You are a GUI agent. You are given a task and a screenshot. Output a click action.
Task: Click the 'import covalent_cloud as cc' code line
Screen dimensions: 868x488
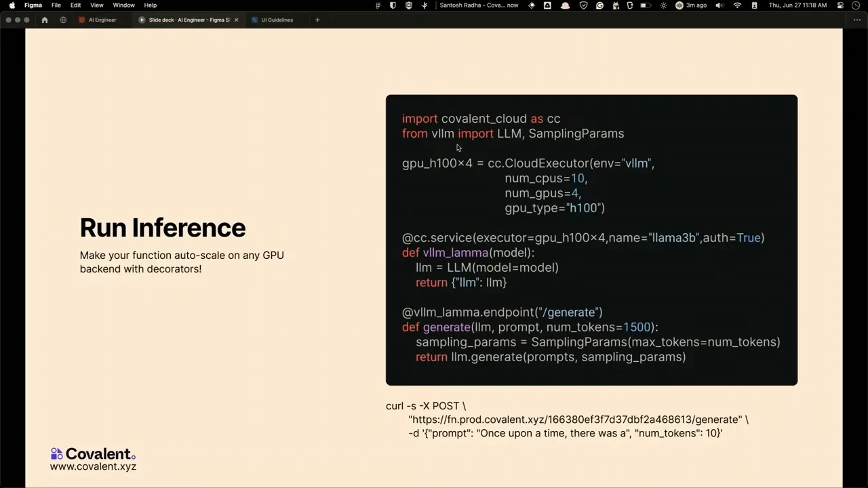click(x=481, y=119)
